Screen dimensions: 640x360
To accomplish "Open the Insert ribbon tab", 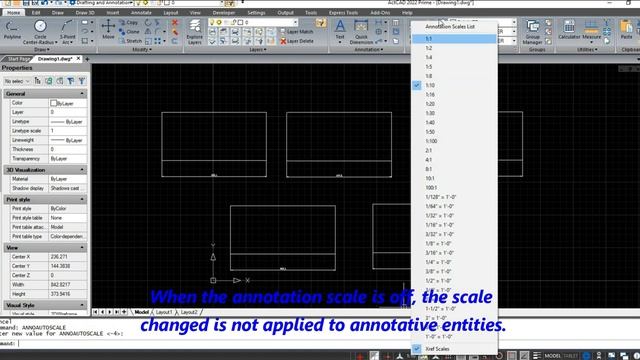I will pyautogui.click(x=113, y=13).
